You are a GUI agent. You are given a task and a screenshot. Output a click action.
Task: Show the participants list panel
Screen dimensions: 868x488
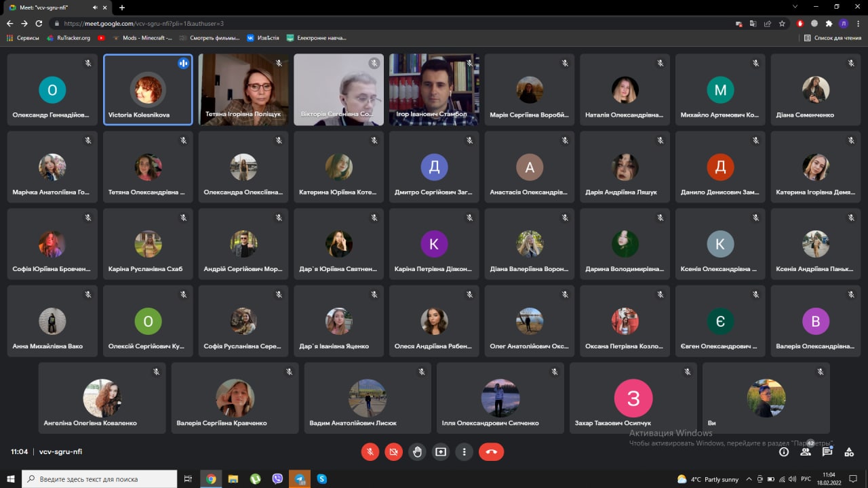806,451
